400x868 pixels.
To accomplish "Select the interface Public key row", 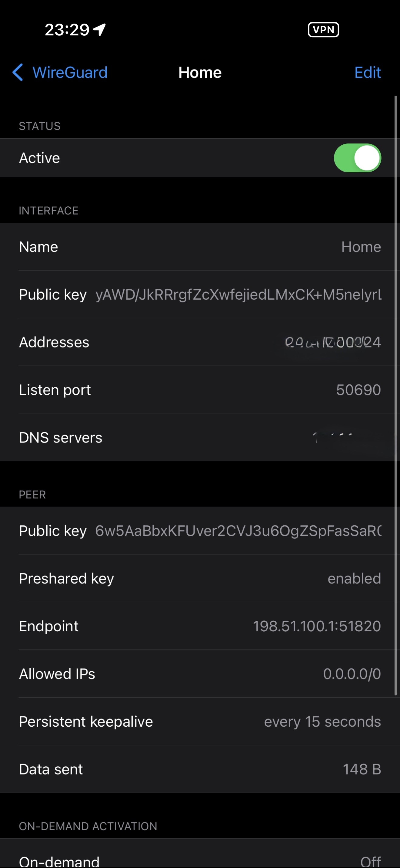I will (200, 294).
